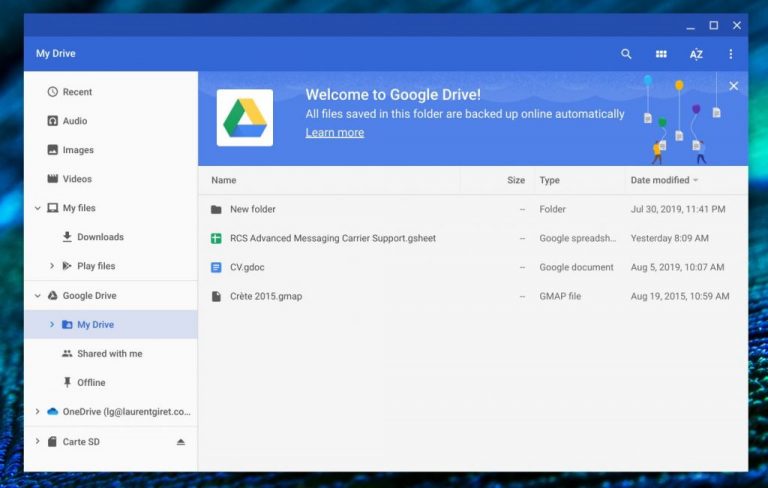
Task: Select the Videos clapperboard icon
Action: 52,178
